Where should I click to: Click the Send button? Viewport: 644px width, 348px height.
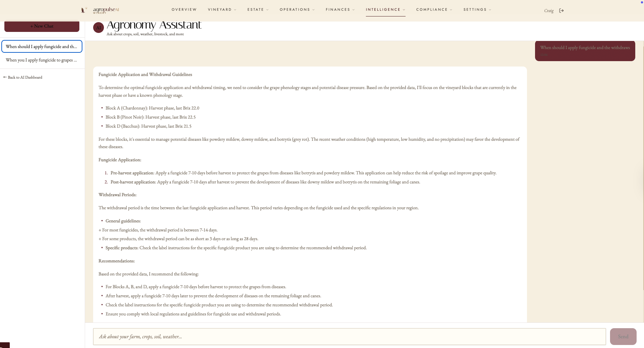click(623, 337)
